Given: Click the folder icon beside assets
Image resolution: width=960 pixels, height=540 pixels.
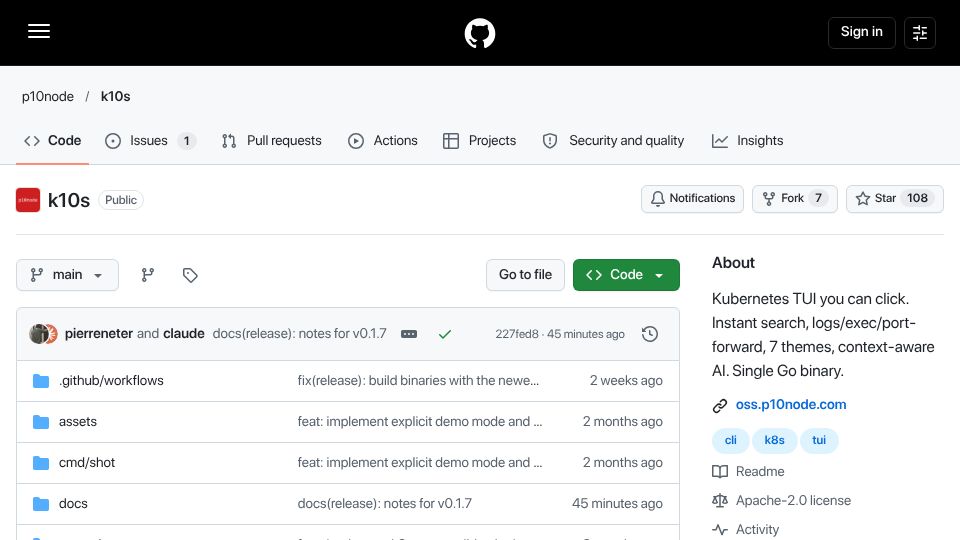Looking at the screenshot, I should point(41,422).
